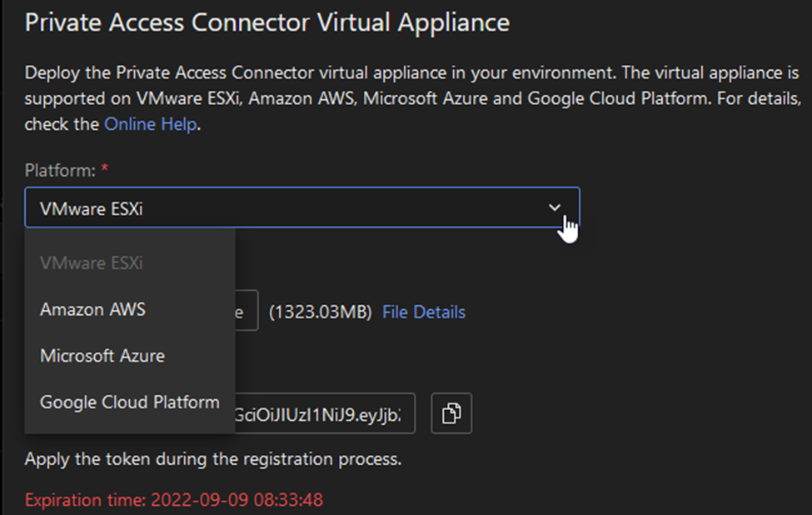Open the Online Help link
812x515 pixels.
(150, 124)
